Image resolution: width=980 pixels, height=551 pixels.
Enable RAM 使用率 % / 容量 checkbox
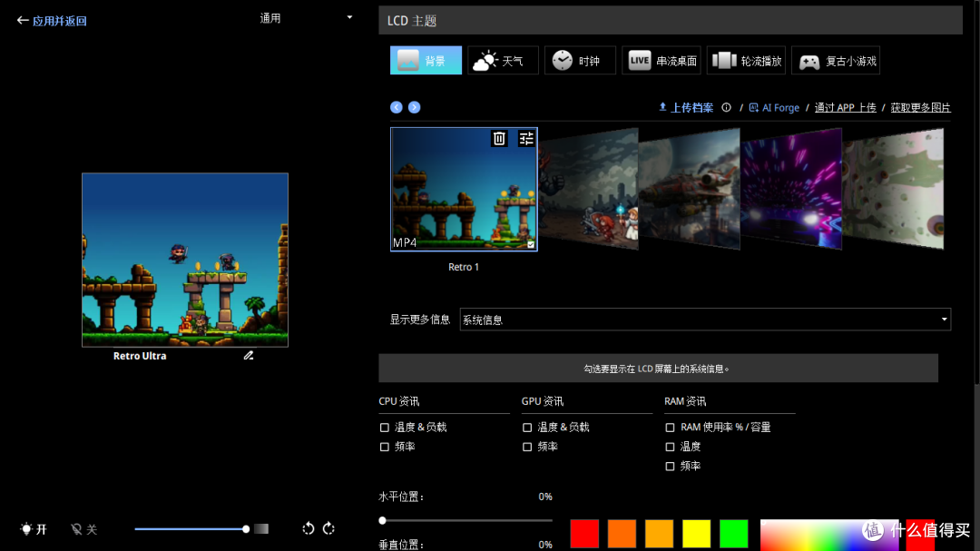[x=670, y=428]
